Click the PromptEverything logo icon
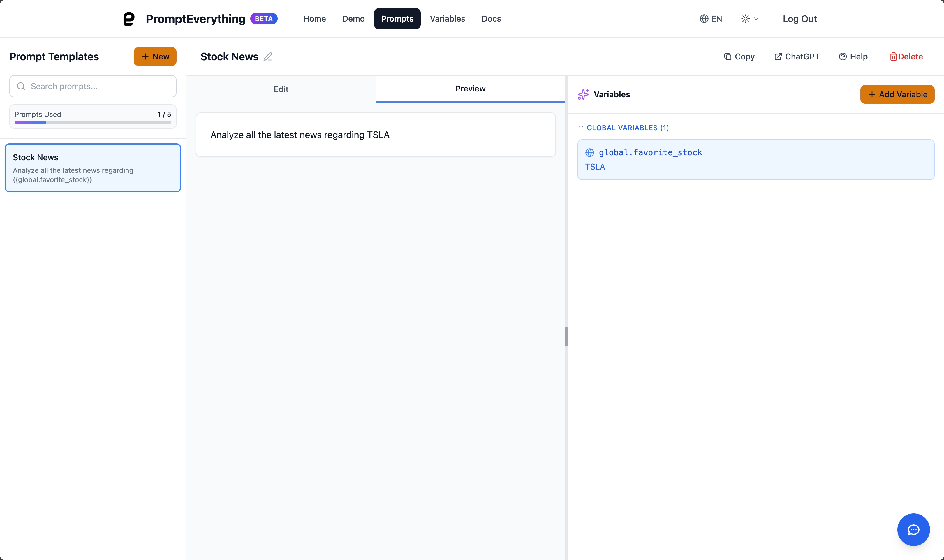Screen dimensions: 944x560 tap(129, 19)
